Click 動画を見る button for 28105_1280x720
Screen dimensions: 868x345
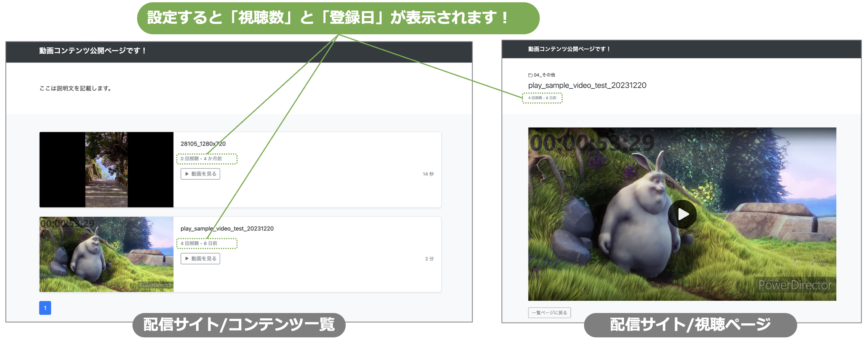click(200, 174)
